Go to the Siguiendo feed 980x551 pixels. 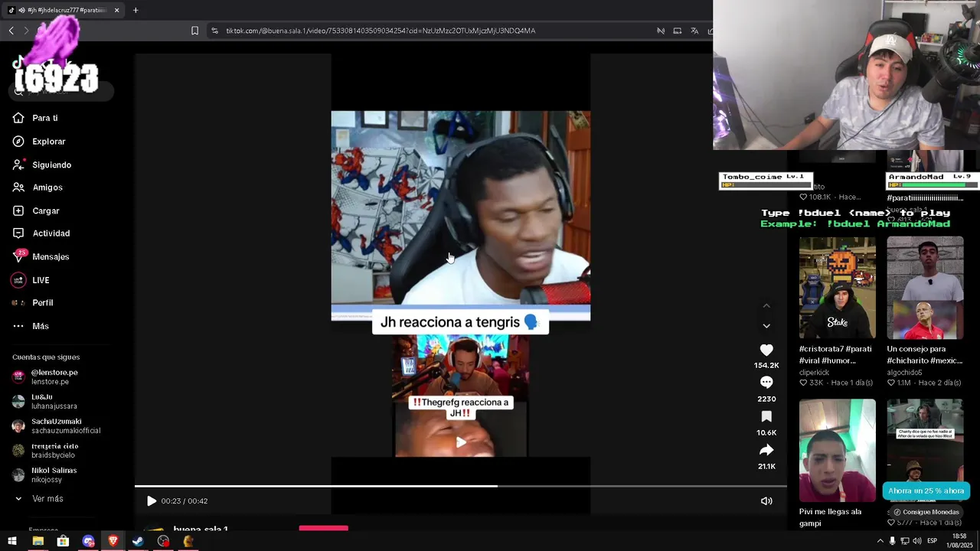(51, 165)
